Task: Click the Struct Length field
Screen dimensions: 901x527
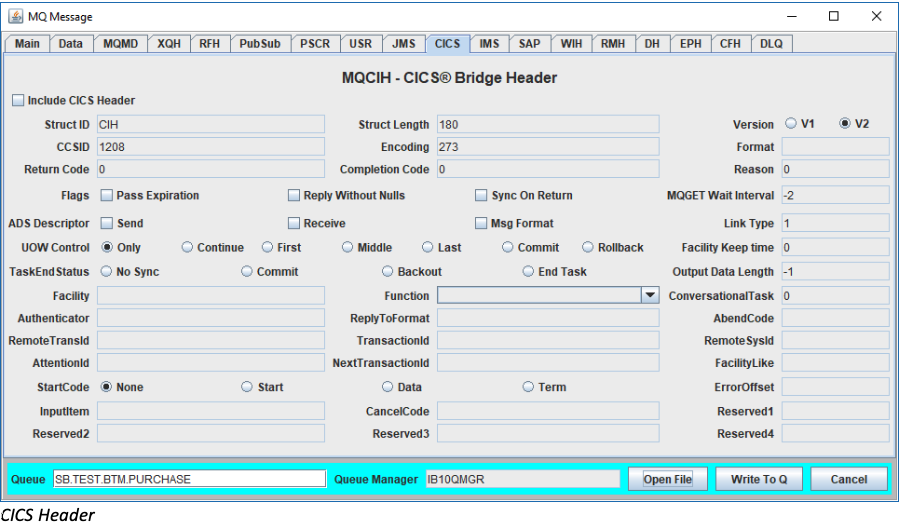Action: [548, 124]
